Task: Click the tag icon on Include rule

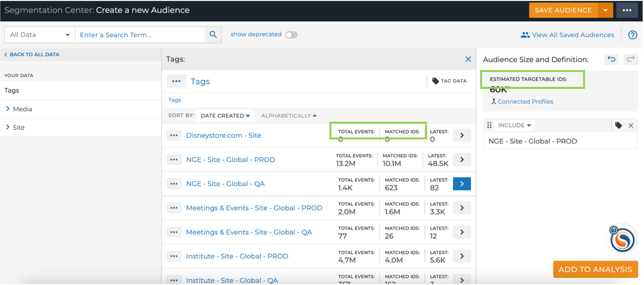Action: tap(618, 125)
